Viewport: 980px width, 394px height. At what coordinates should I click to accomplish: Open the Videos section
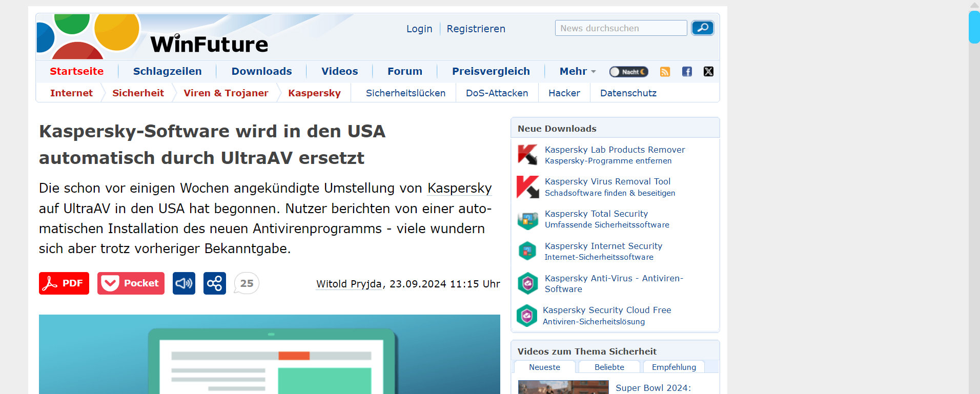tap(340, 71)
